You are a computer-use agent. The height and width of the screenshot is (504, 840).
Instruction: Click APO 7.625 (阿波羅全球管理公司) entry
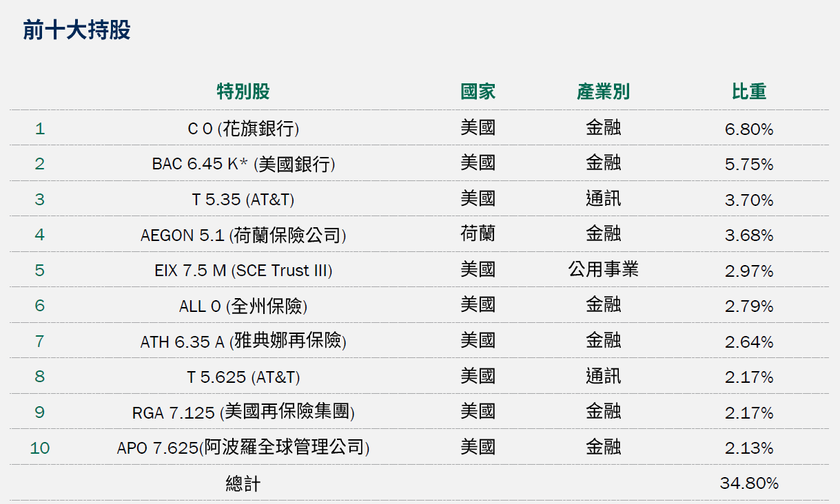[x=243, y=448]
